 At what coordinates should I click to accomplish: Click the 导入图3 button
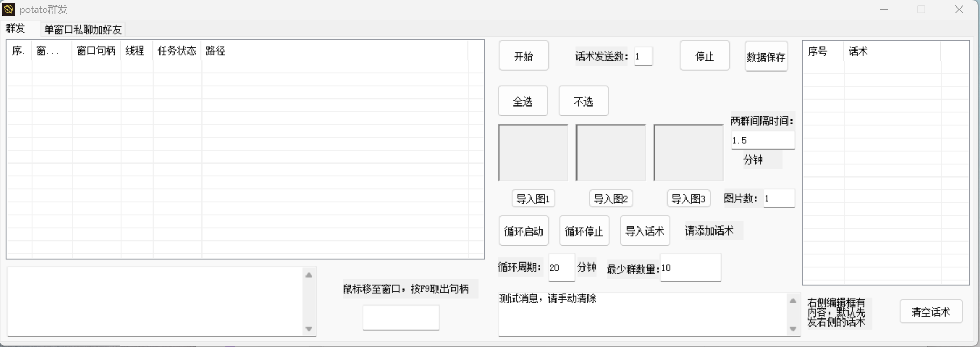click(x=689, y=199)
